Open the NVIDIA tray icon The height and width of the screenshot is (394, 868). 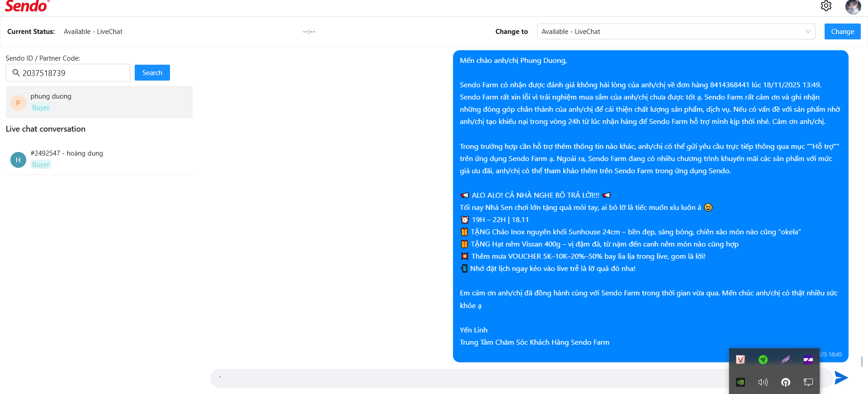click(x=741, y=382)
